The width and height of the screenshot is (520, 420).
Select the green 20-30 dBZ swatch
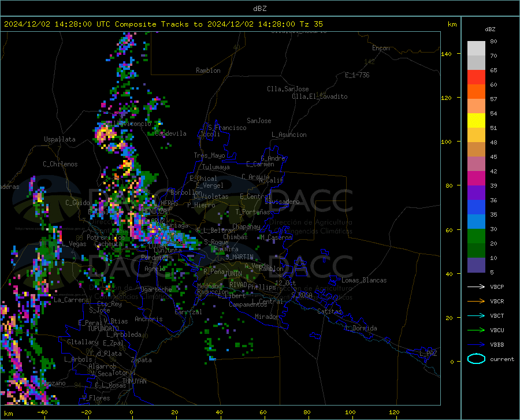click(x=476, y=236)
